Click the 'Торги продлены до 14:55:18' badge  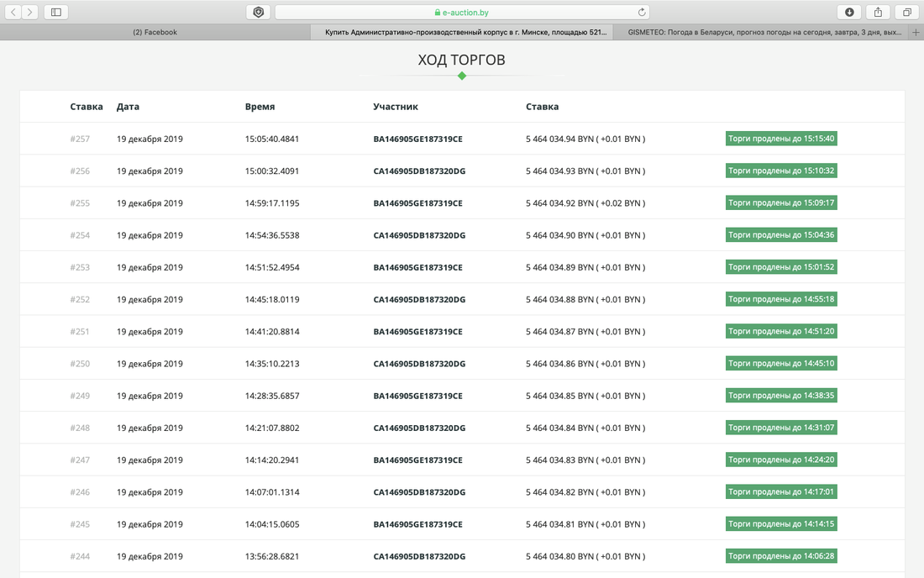tap(781, 299)
